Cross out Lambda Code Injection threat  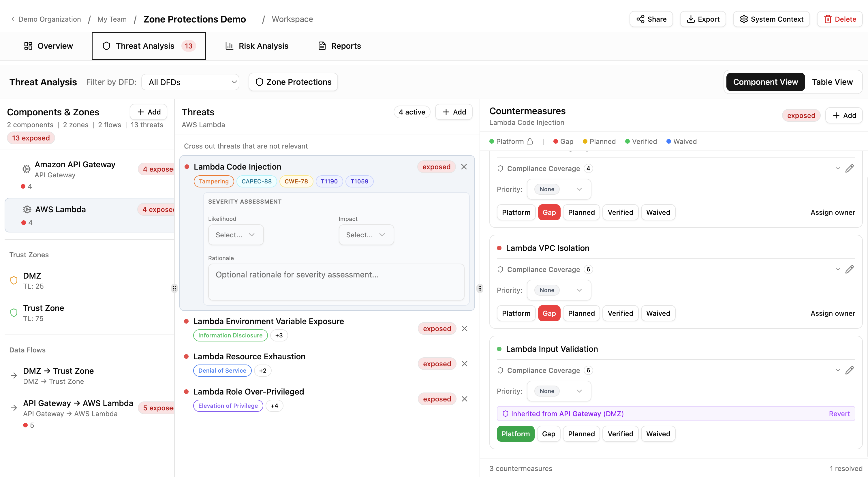pyautogui.click(x=464, y=167)
